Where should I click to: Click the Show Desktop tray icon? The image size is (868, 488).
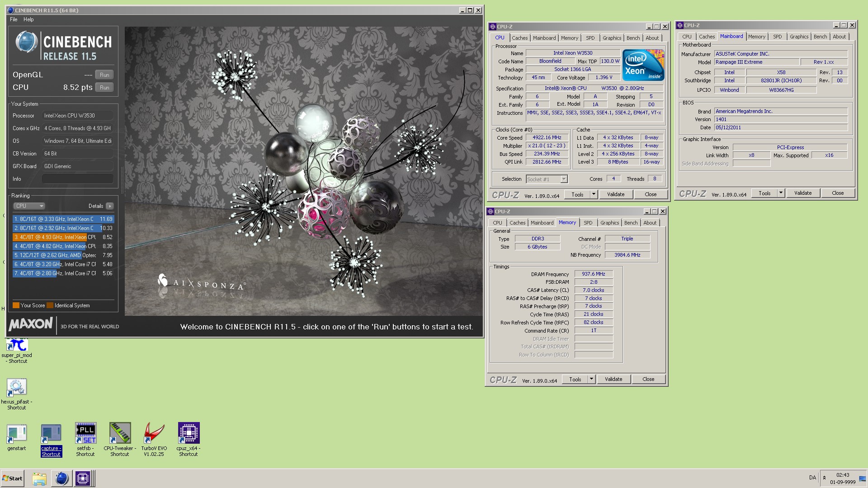tap(863, 479)
